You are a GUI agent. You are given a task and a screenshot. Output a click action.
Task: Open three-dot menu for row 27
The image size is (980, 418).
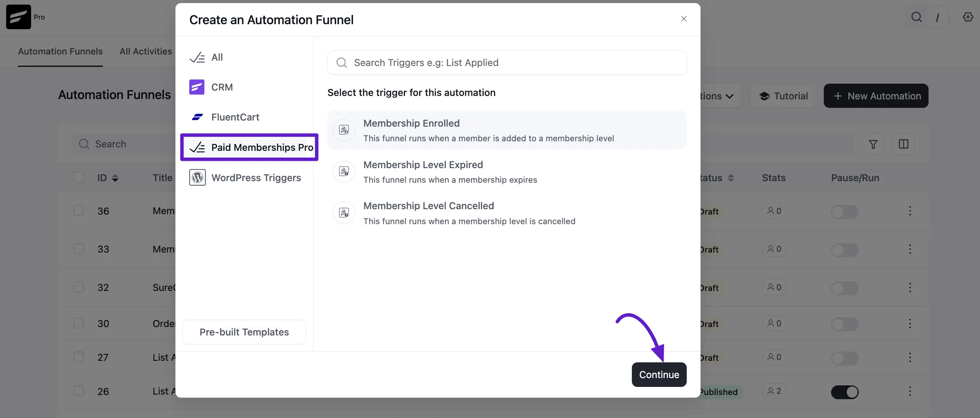pyautogui.click(x=910, y=357)
